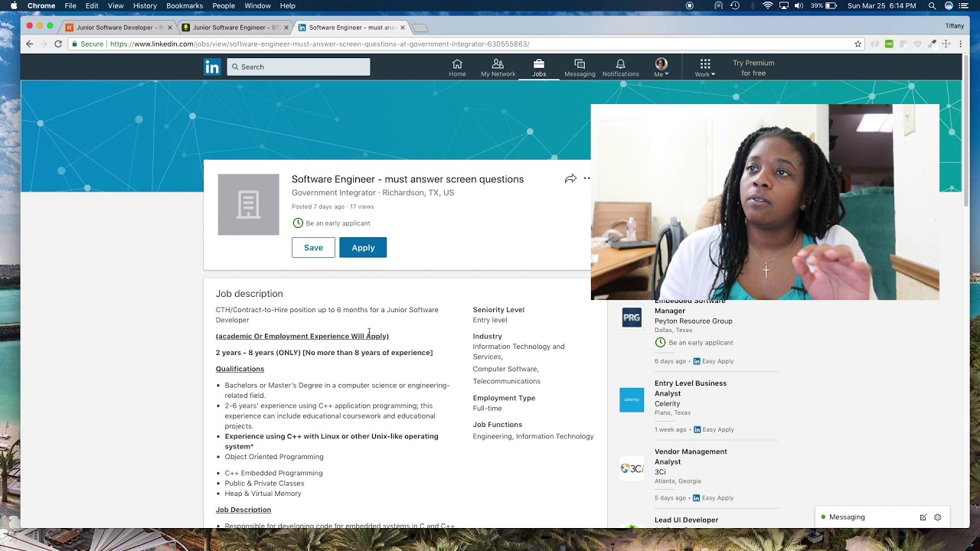This screenshot has height=551, width=980.
Task: Click the green CORS extension icon
Action: tap(889, 44)
